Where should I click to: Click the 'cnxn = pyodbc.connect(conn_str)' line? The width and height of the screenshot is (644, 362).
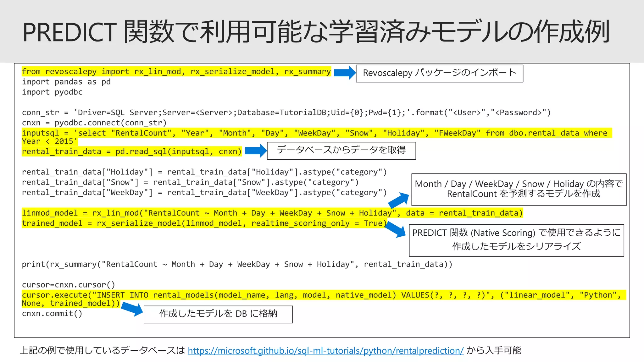[94, 123]
